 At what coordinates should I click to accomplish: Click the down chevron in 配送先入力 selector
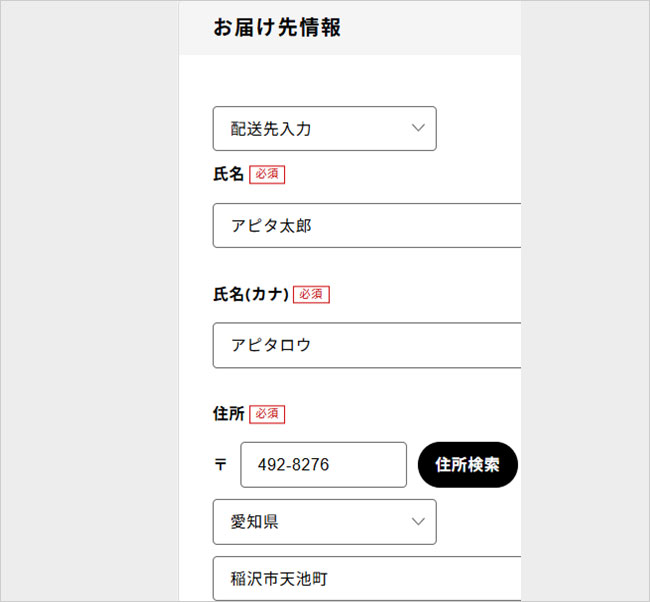click(x=418, y=128)
